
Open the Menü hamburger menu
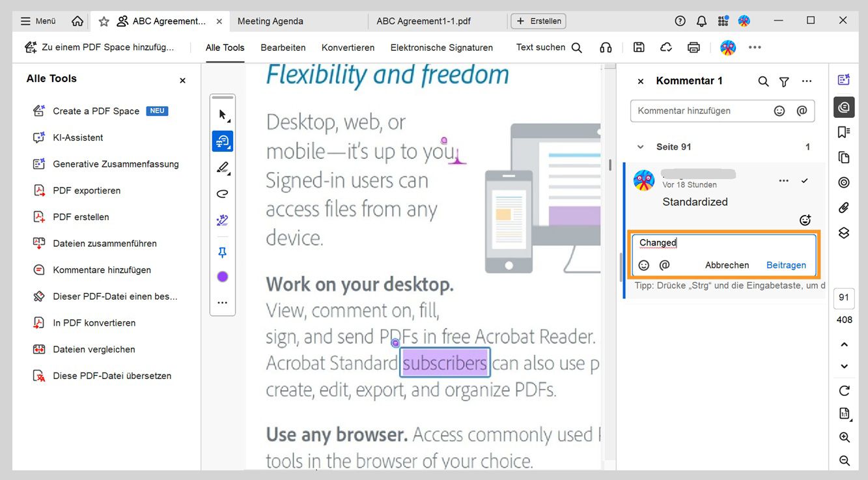coord(38,21)
